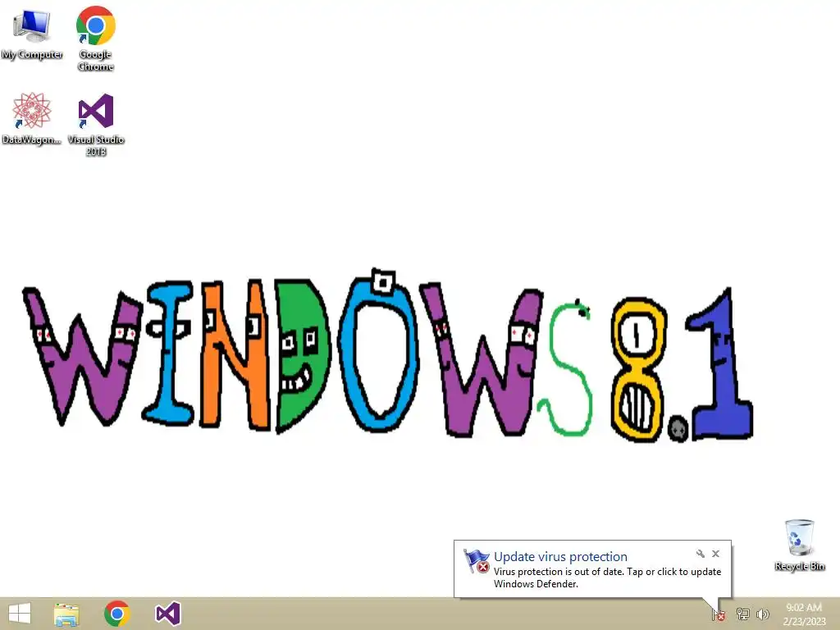Image resolution: width=840 pixels, height=630 pixels.
Task: Select the Recycle Bin desktop icon
Action: point(799,545)
